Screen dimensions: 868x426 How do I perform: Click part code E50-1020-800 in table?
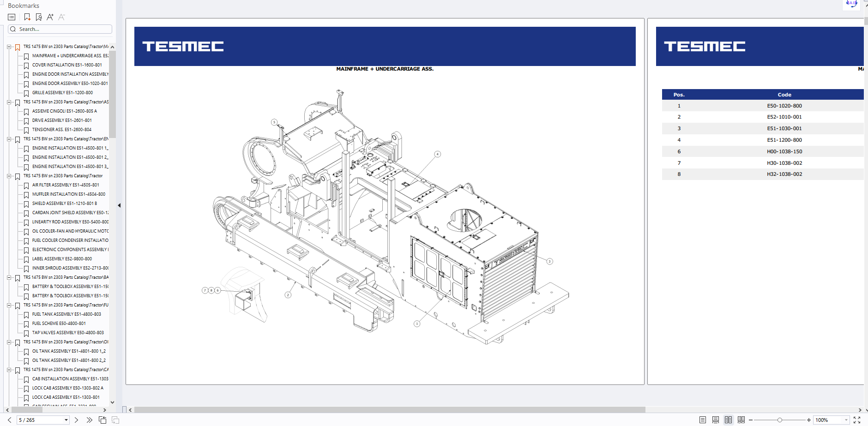(784, 106)
